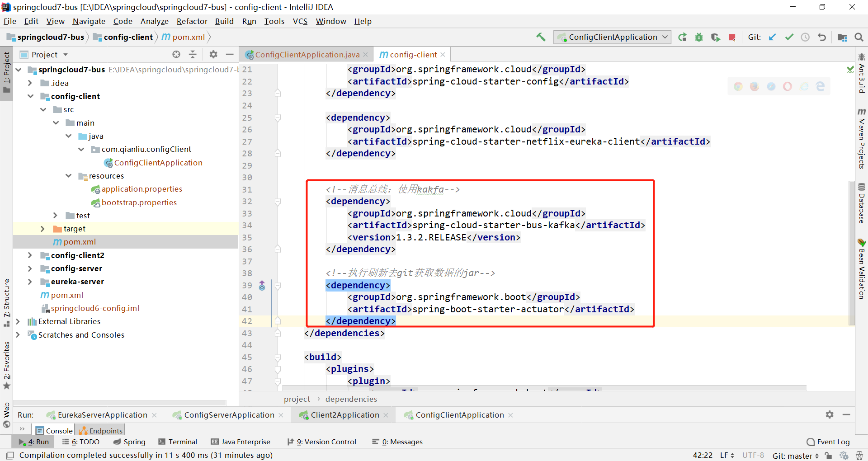Fold the dependency block at line 25
This screenshot has height=461, width=868.
(278, 118)
